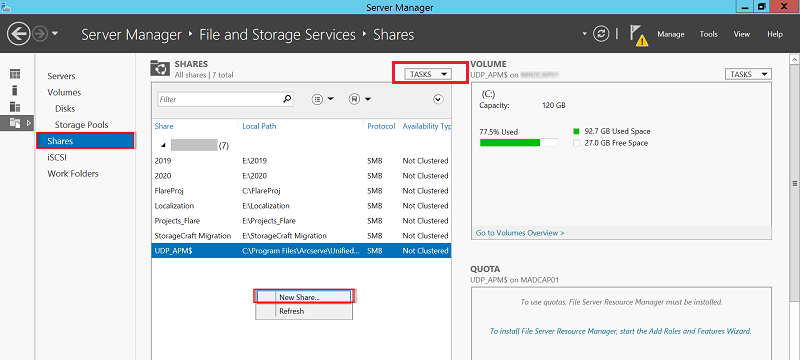The image size is (800, 360).
Task: Open the Tools menu
Action: click(708, 34)
